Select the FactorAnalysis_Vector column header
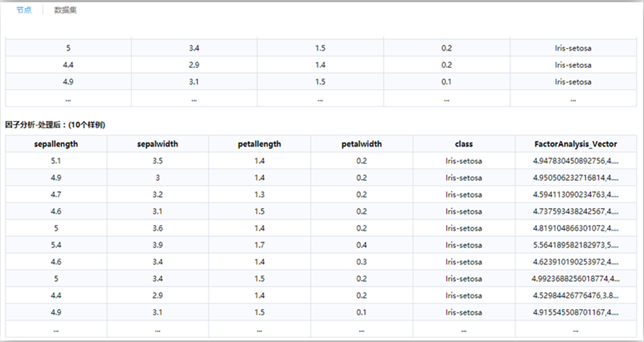644x342 pixels. pyautogui.click(x=575, y=144)
